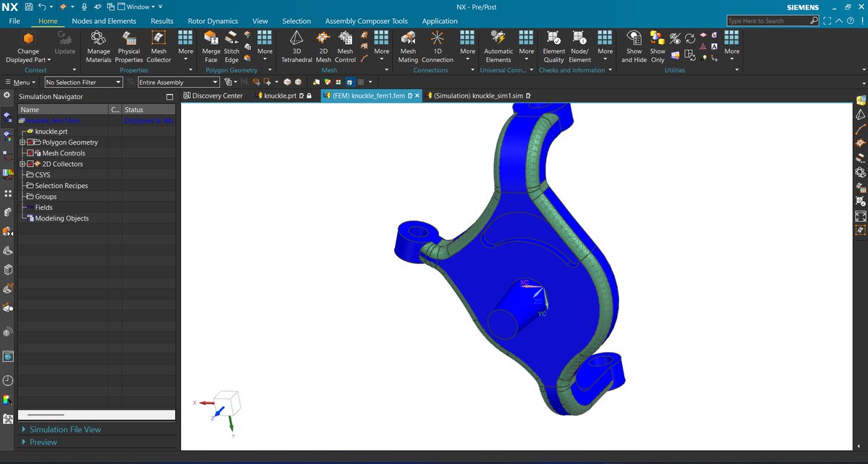Viewport: 868px width, 464px height.
Task: Launch the Mesh Collector tool
Action: point(158,47)
